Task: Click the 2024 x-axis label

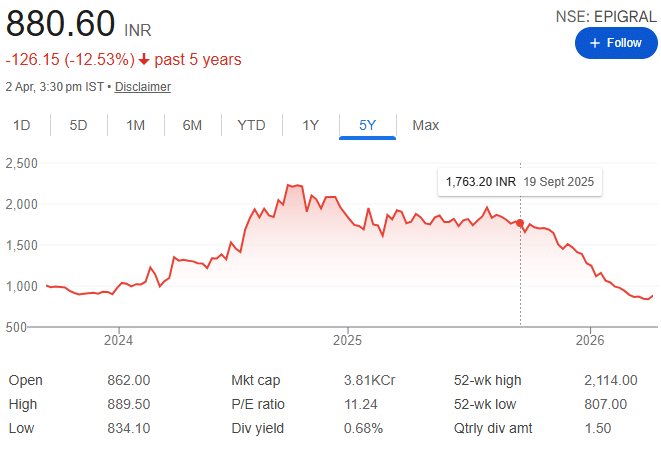Action: [118, 337]
